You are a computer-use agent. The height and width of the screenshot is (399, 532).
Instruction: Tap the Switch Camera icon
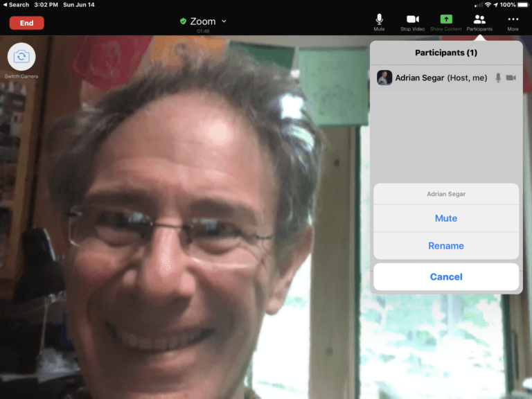click(x=21, y=56)
